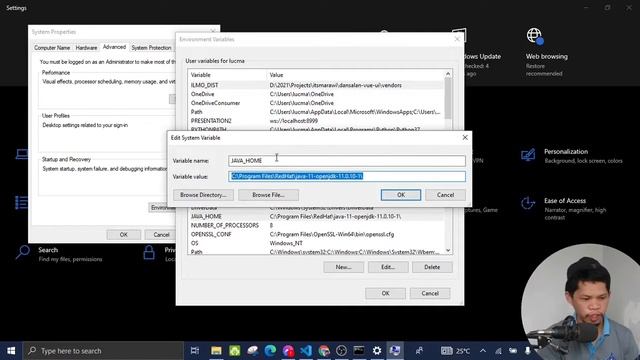Select the user Path variable row
The image size is (640, 360).
[316, 112]
